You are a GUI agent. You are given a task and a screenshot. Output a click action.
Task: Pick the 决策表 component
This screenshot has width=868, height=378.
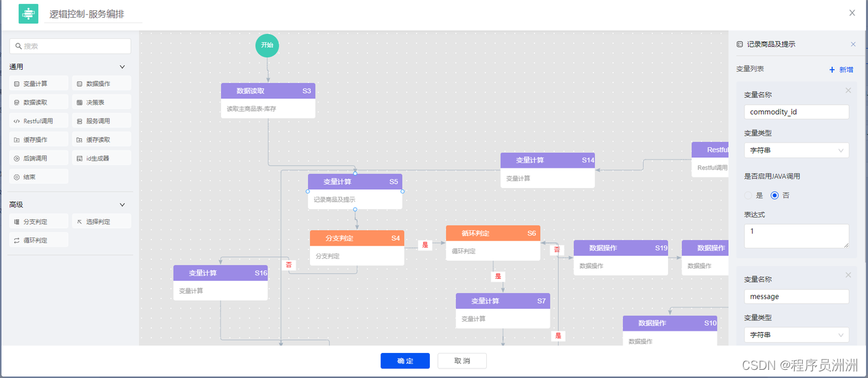[x=101, y=102]
